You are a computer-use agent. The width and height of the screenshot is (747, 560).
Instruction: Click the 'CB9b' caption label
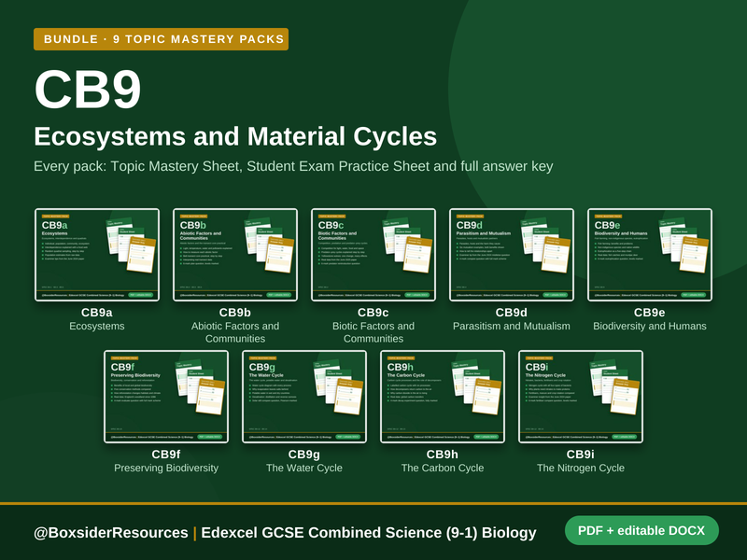(235, 313)
